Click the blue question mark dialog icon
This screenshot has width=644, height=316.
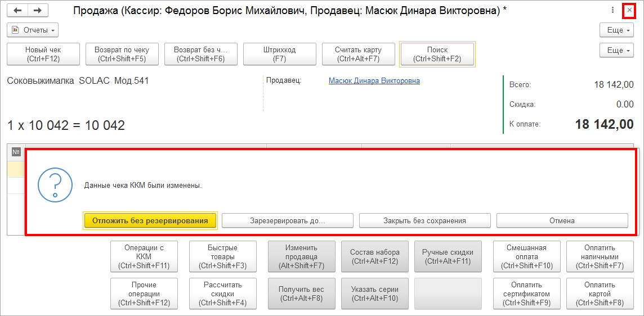click(x=55, y=186)
